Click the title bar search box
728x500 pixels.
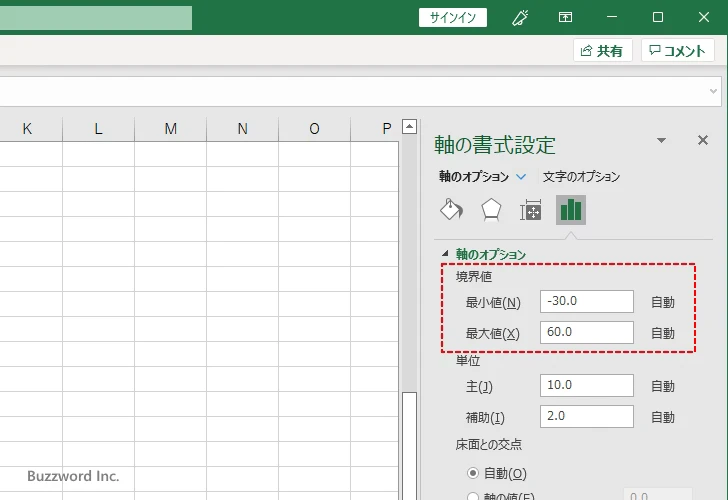click(96, 18)
